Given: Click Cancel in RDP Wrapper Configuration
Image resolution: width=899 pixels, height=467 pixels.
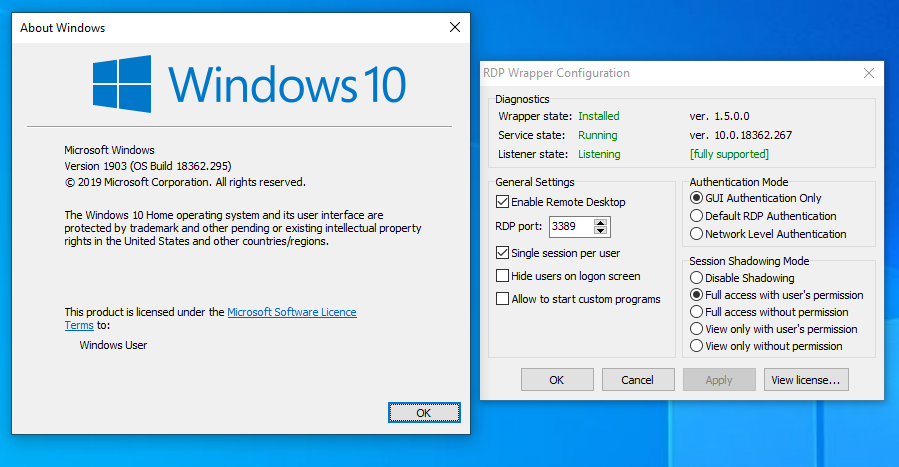Looking at the screenshot, I should click(638, 380).
